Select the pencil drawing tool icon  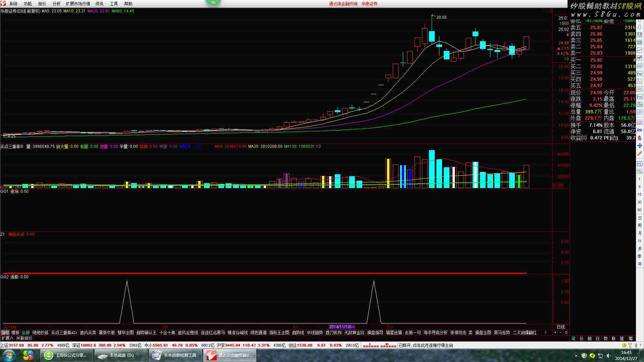639,154
